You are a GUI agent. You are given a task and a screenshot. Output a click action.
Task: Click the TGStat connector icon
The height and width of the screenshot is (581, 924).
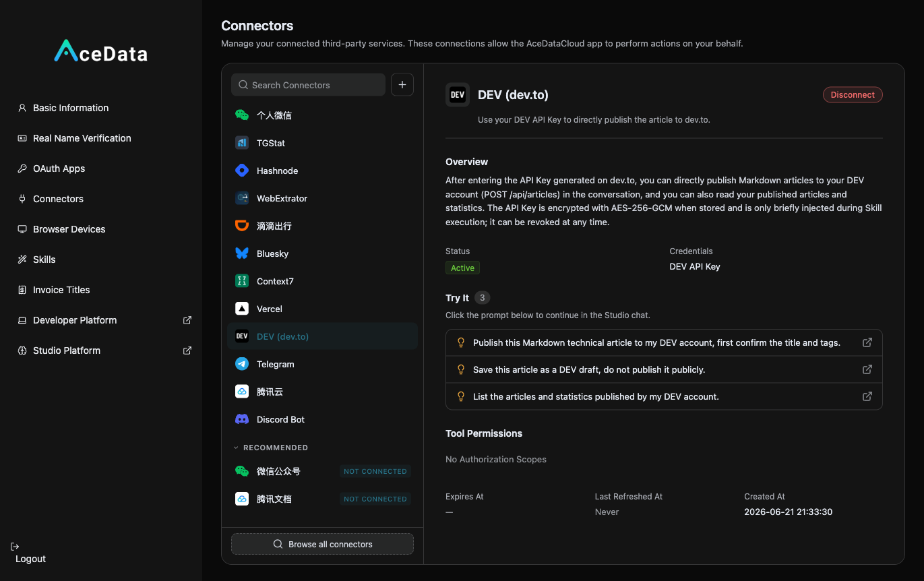click(x=242, y=143)
